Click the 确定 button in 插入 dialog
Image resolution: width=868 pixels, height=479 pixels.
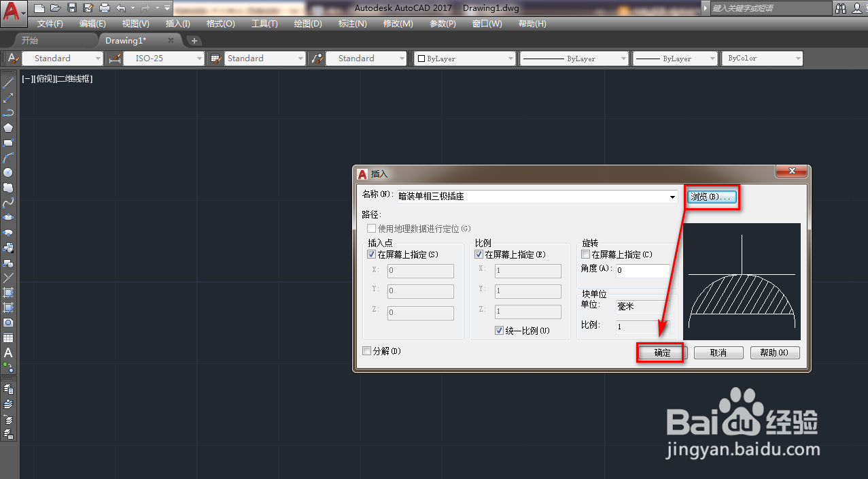(x=662, y=352)
